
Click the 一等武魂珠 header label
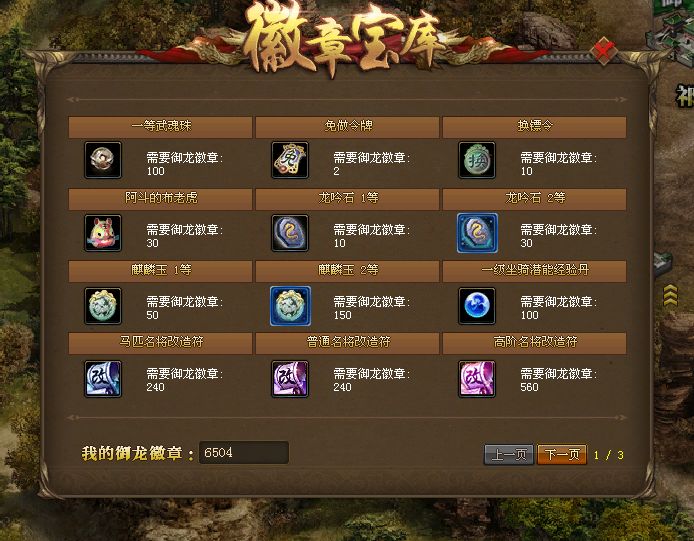coord(161,126)
